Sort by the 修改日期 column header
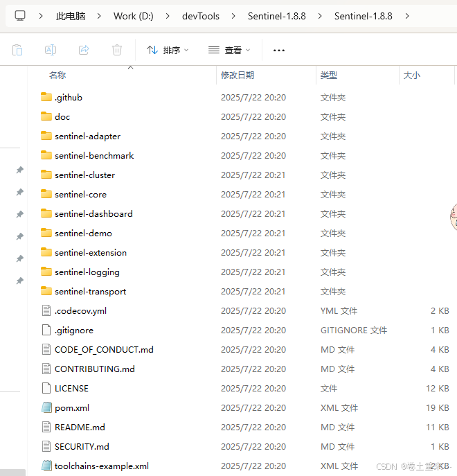The width and height of the screenshot is (457, 476). (x=238, y=75)
